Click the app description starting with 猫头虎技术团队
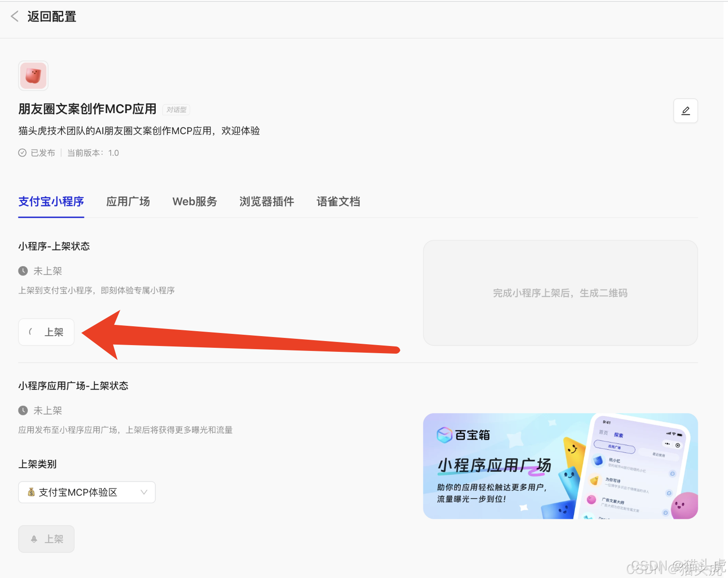Viewport: 728px width, 578px height. (139, 131)
